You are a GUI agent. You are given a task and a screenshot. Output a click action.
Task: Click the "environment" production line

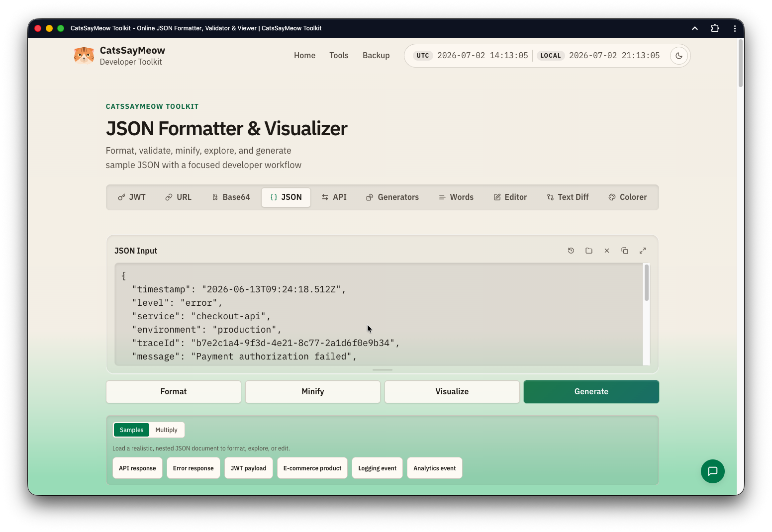pyautogui.click(x=207, y=330)
